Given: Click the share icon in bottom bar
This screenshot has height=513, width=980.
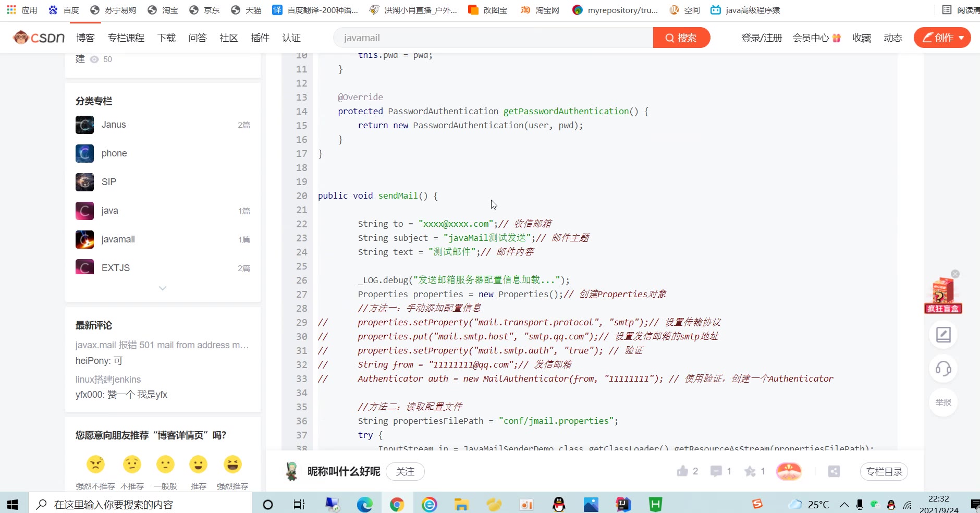Looking at the screenshot, I should 834,471.
